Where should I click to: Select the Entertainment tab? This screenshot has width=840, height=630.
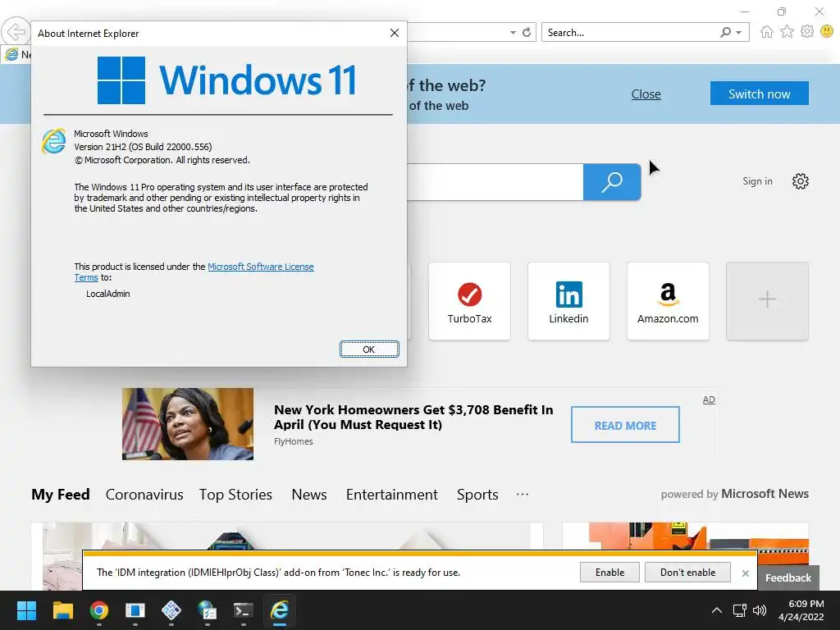coord(392,495)
